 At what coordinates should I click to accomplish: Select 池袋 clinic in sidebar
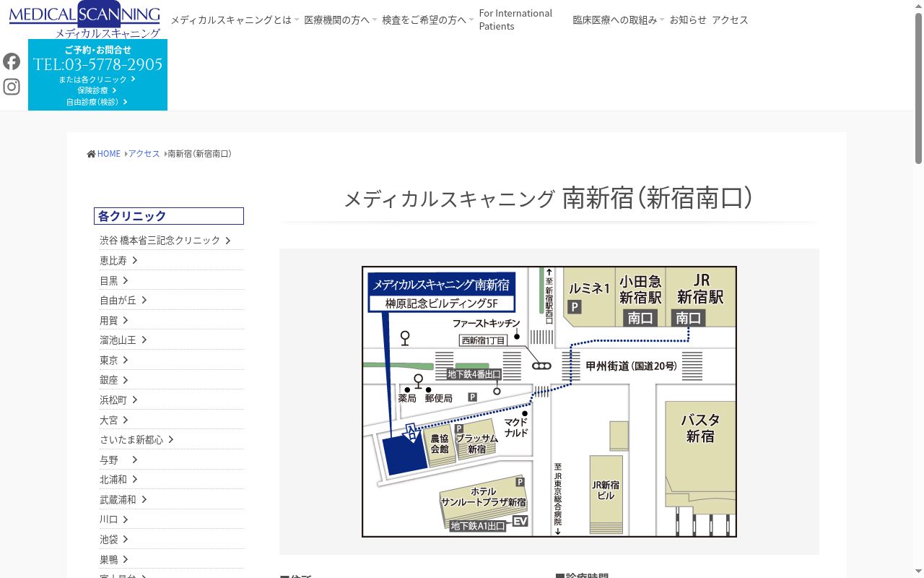[172, 540]
